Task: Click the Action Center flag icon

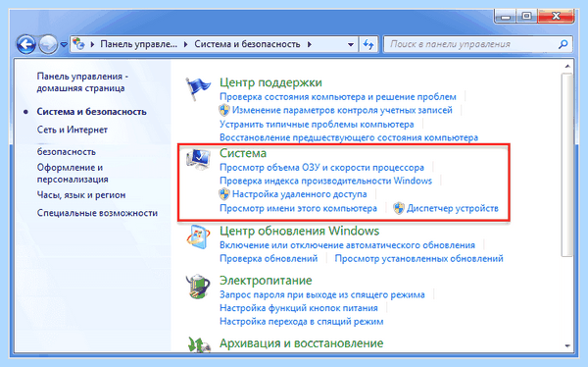Action: (x=197, y=88)
